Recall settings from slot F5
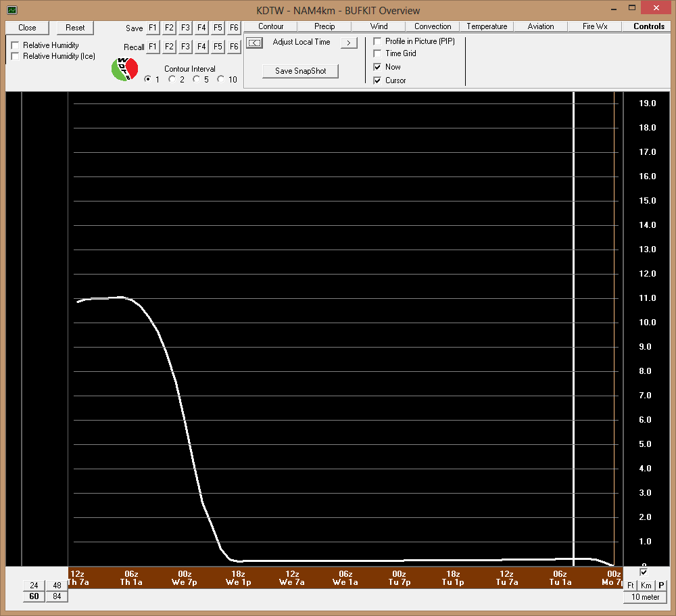Screen dimensions: 676x616 pyautogui.click(x=218, y=47)
